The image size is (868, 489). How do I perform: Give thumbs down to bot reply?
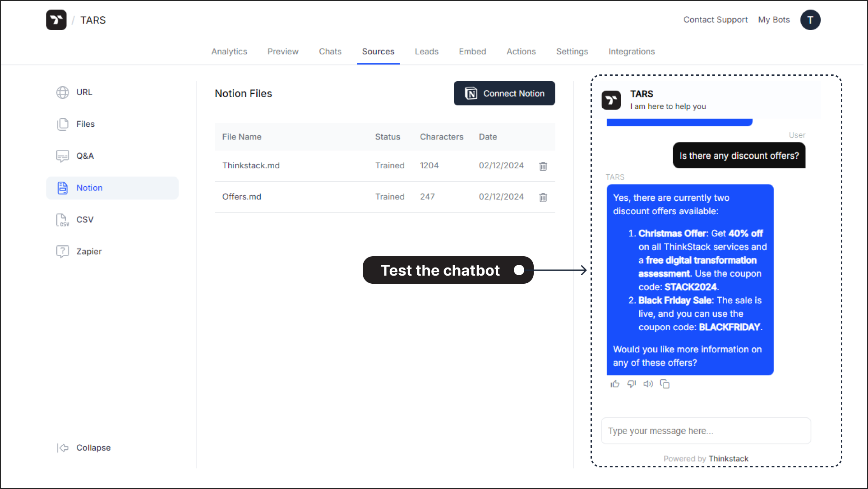[x=632, y=384]
